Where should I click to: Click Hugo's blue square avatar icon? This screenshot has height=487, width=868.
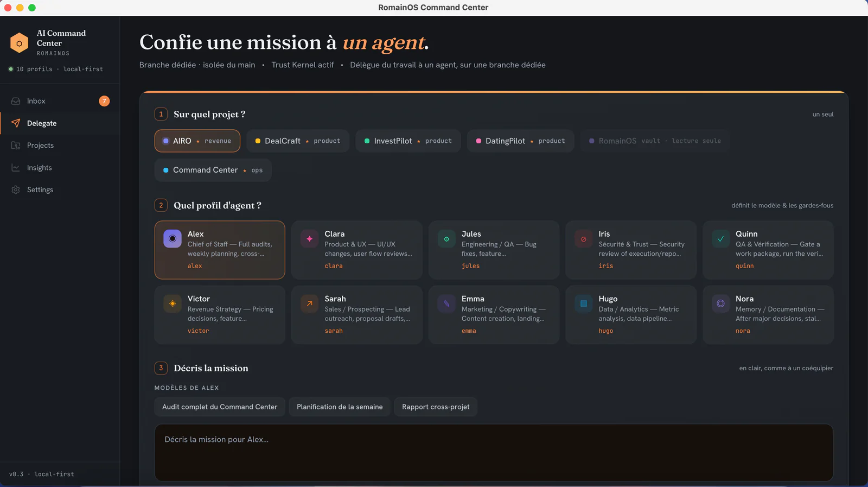click(583, 303)
